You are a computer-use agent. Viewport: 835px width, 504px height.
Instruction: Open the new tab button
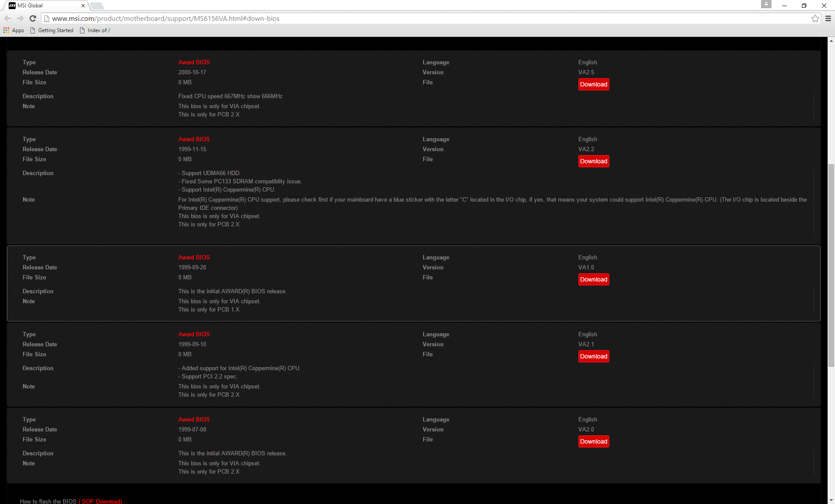pyautogui.click(x=97, y=6)
